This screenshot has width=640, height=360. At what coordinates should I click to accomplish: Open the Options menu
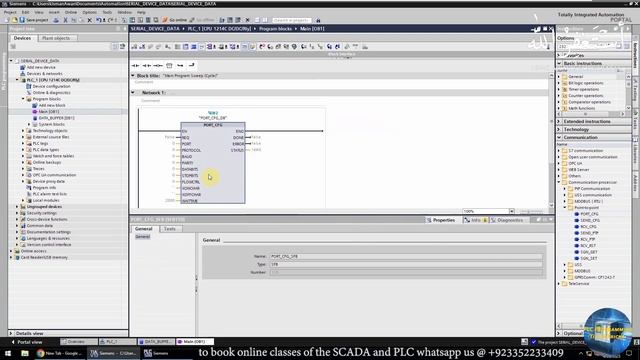89,12
